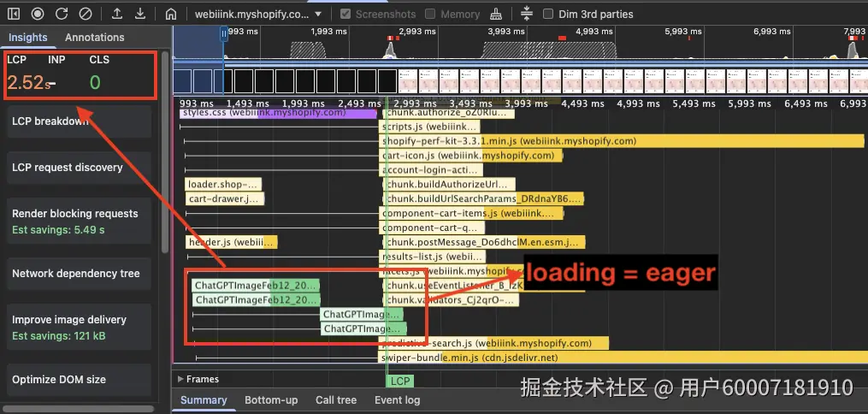Select the chunk.authorize request bar
Image resolution: width=868 pixels, height=414 pixels.
(448, 114)
